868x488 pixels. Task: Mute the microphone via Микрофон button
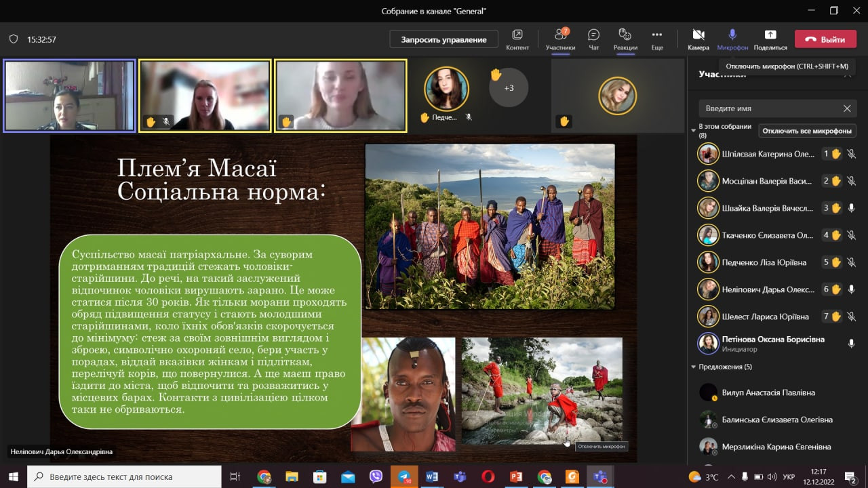click(x=732, y=39)
